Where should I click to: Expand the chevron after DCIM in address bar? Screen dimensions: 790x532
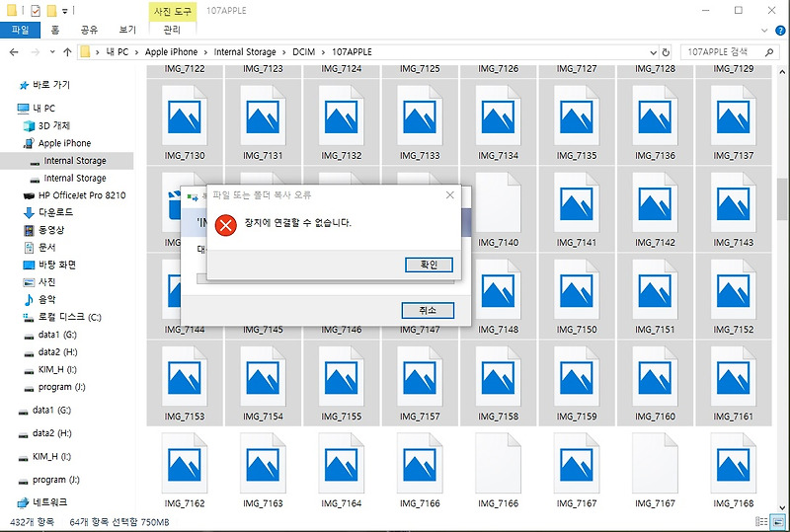pyautogui.click(x=324, y=52)
